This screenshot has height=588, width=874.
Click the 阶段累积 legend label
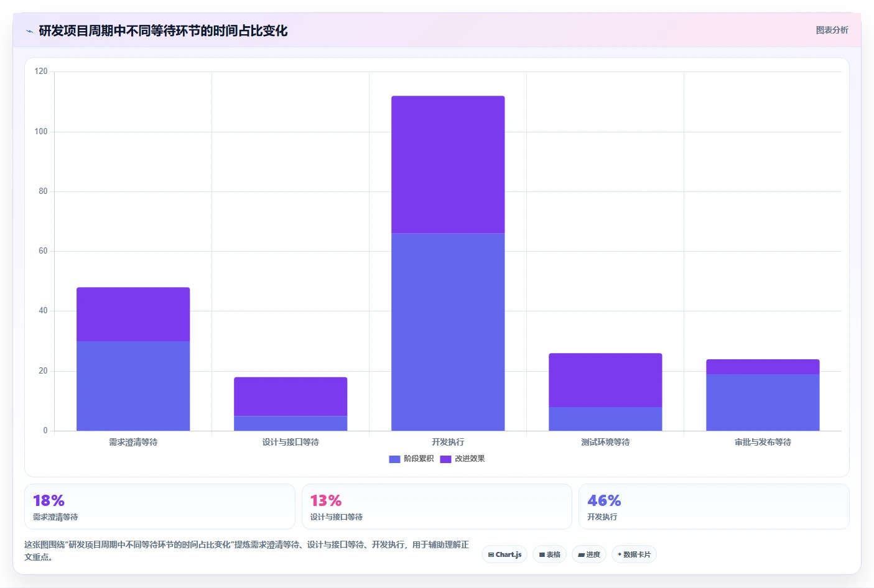coord(419,459)
